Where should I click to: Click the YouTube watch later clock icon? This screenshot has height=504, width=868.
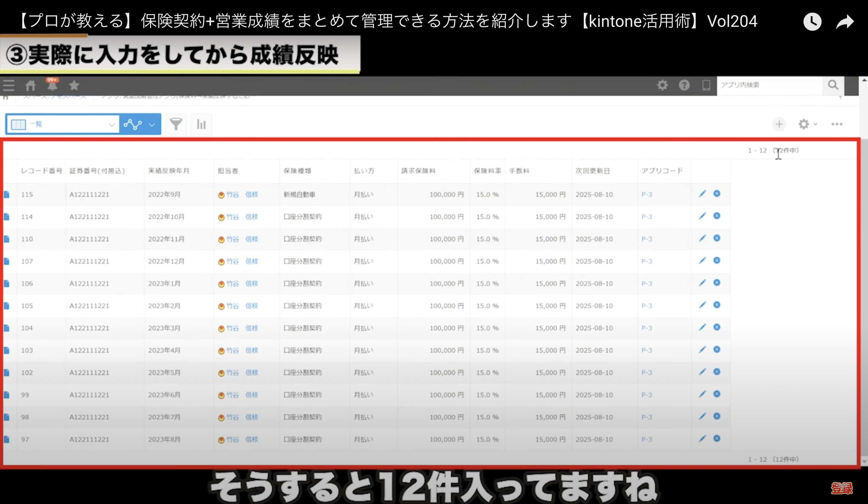[812, 22]
